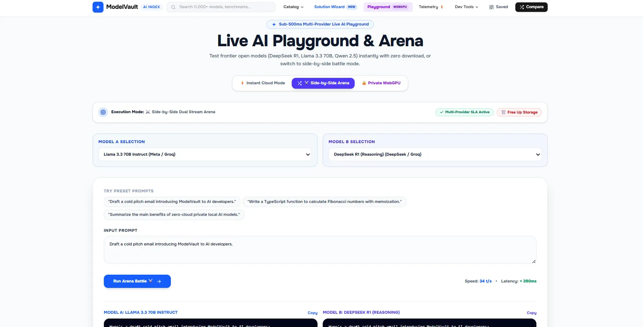This screenshot has width=644, height=327.
Task: Open the Solution Wizard page
Action: click(x=335, y=7)
